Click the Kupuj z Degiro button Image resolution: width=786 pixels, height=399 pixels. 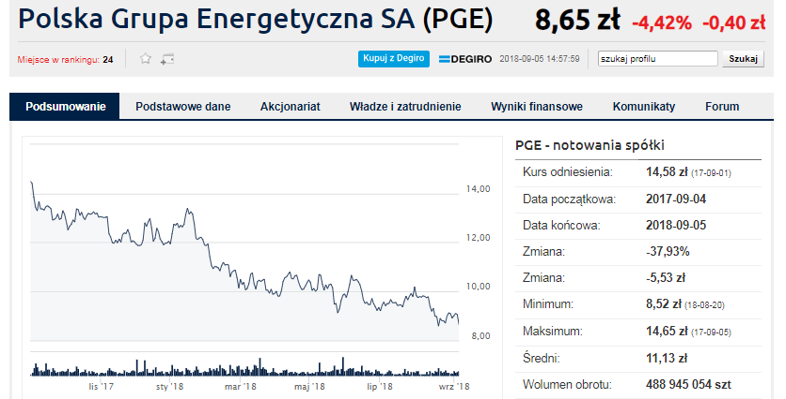394,59
